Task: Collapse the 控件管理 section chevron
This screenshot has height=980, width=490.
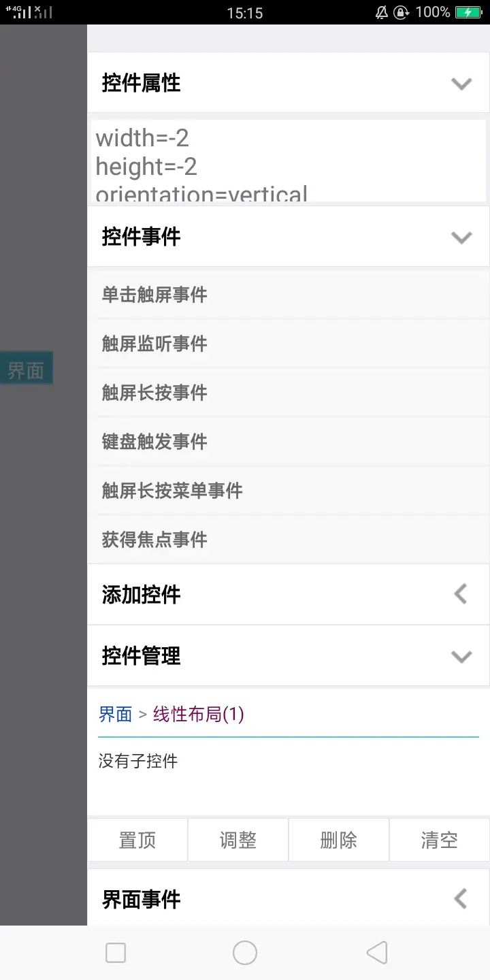Action: click(x=461, y=657)
